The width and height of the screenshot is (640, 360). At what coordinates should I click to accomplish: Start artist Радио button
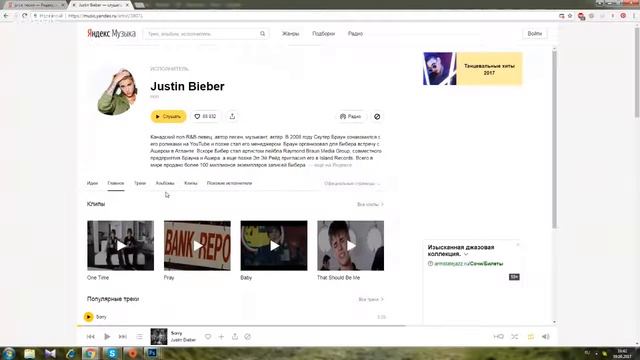coord(351,116)
